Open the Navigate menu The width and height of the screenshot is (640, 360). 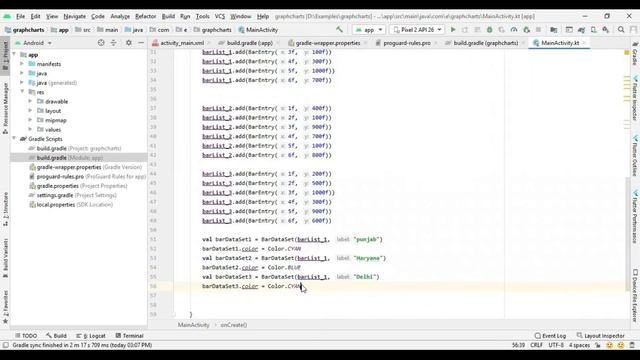pyautogui.click(x=75, y=16)
